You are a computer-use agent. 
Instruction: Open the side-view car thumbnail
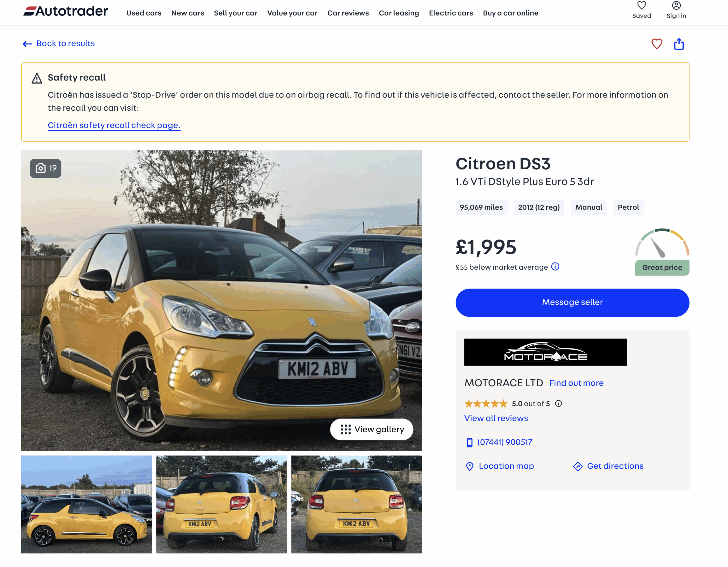86,505
